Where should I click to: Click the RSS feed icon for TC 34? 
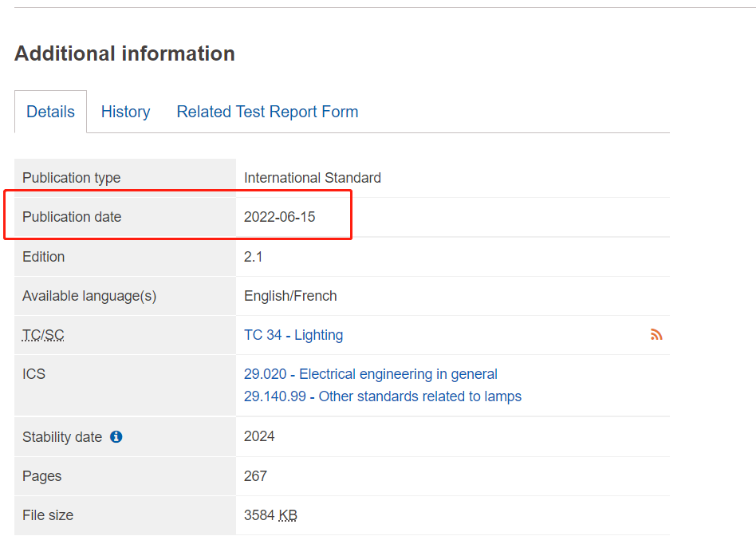656,335
